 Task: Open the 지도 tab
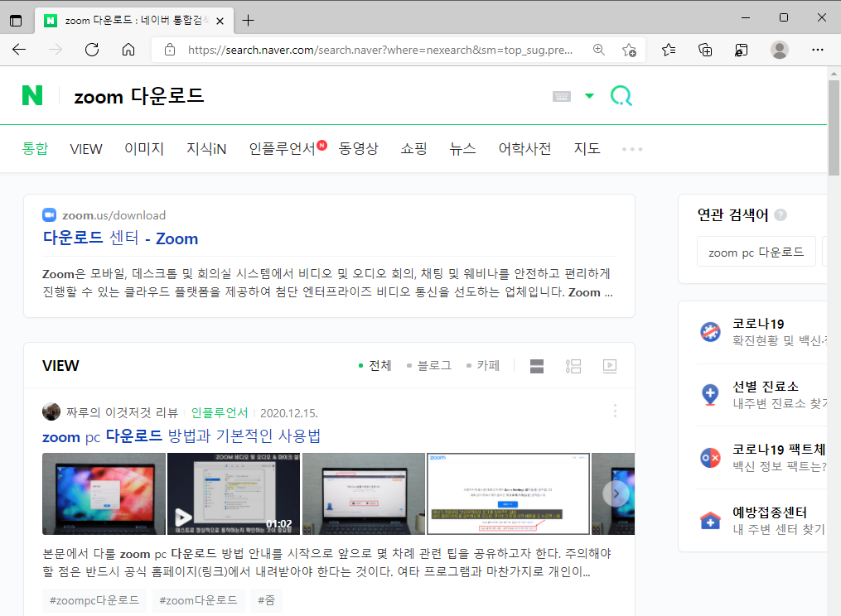(x=587, y=148)
